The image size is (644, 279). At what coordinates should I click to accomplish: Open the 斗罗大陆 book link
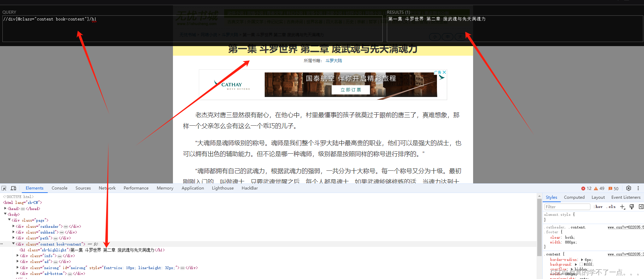(333, 61)
